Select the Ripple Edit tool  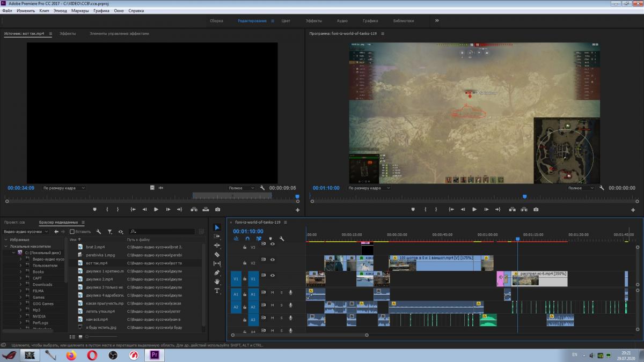(217, 246)
